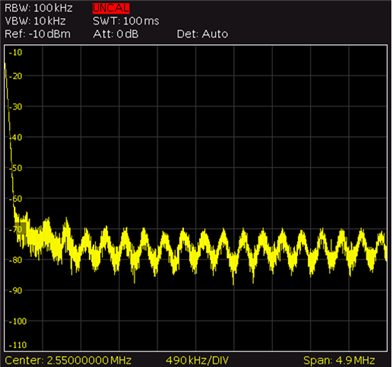Select the RBW: 100 kHz readout
This screenshot has width=392, height=367.
[x=38, y=8]
